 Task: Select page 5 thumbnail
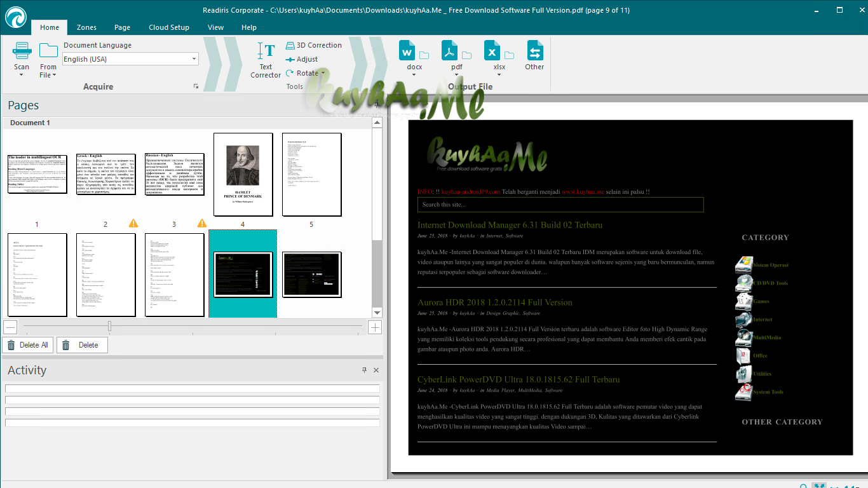click(x=311, y=175)
